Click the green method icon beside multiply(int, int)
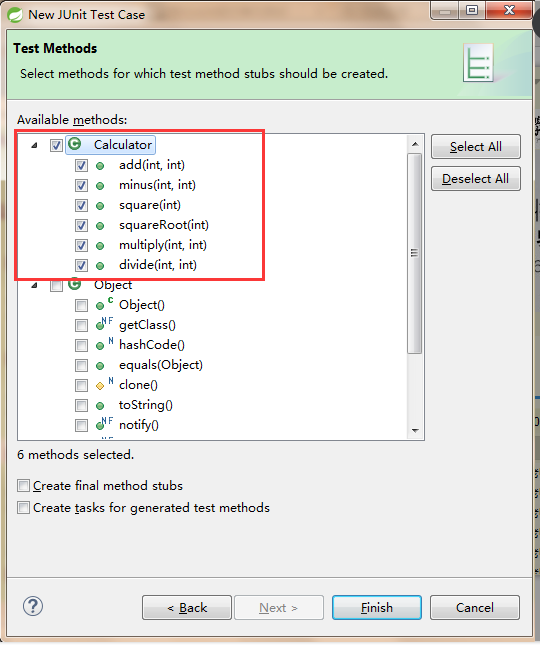 click(x=100, y=246)
